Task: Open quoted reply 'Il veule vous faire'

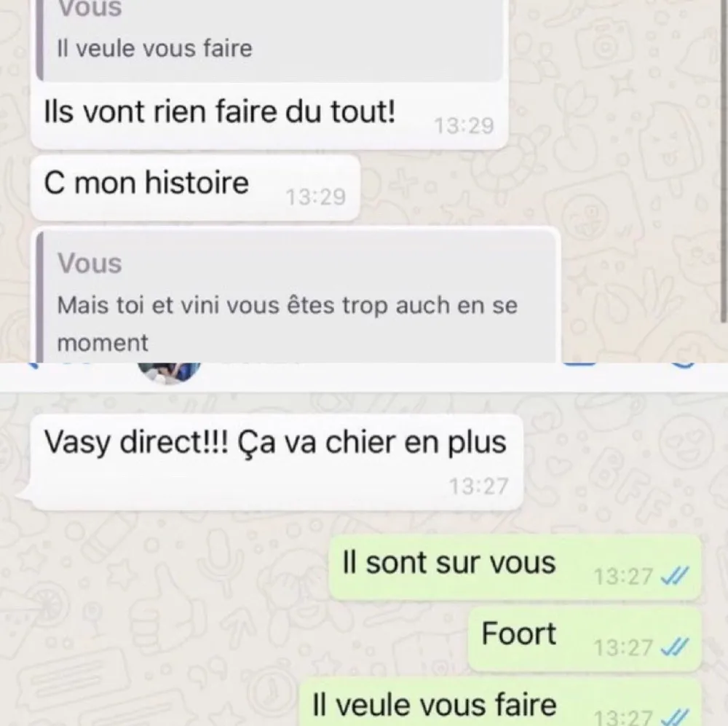Action: [x=270, y=39]
